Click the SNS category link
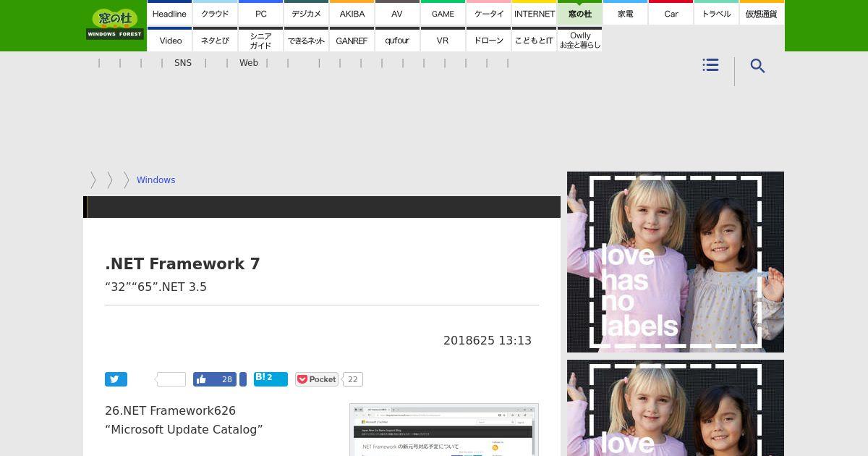868x456 pixels. click(x=183, y=63)
